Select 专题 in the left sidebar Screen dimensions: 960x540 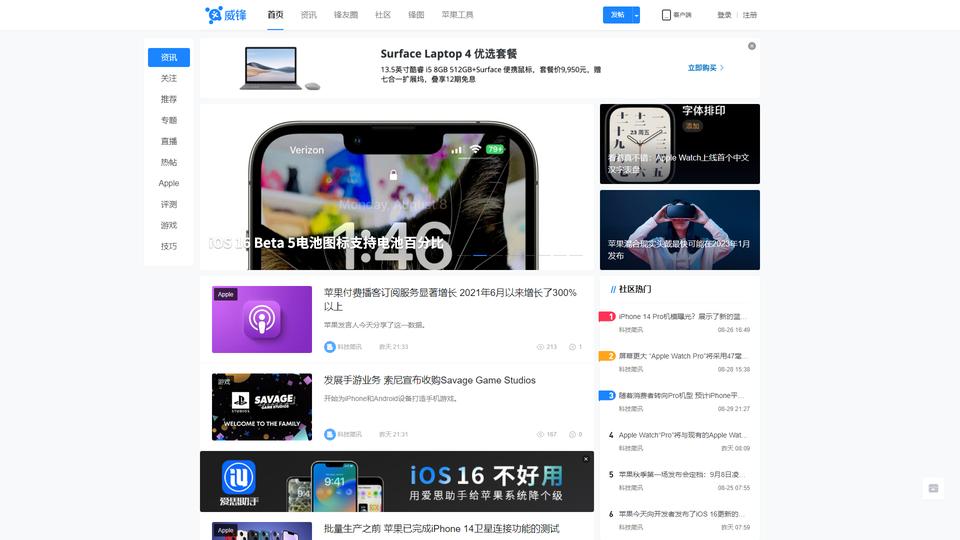coord(169,120)
